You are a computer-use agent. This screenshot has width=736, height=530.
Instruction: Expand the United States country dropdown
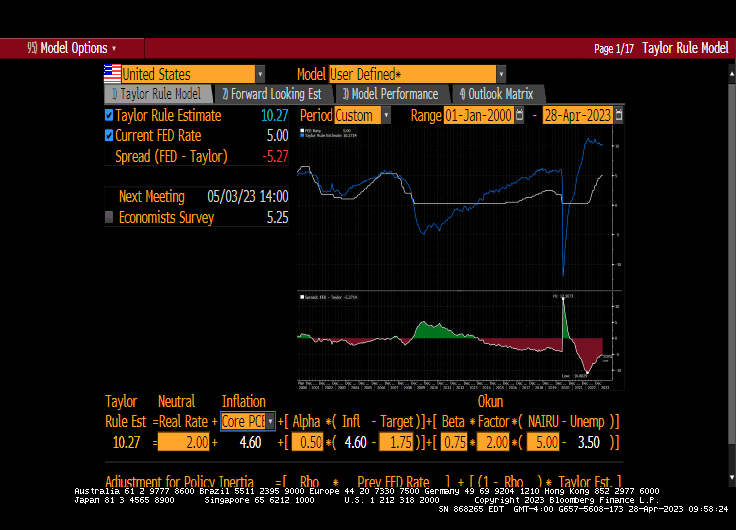point(260,74)
